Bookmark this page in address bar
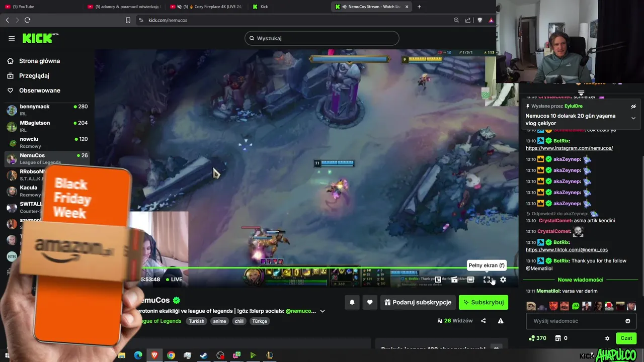Image resolution: width=644 pixels, height=362 pixels. tap(128, 20)
